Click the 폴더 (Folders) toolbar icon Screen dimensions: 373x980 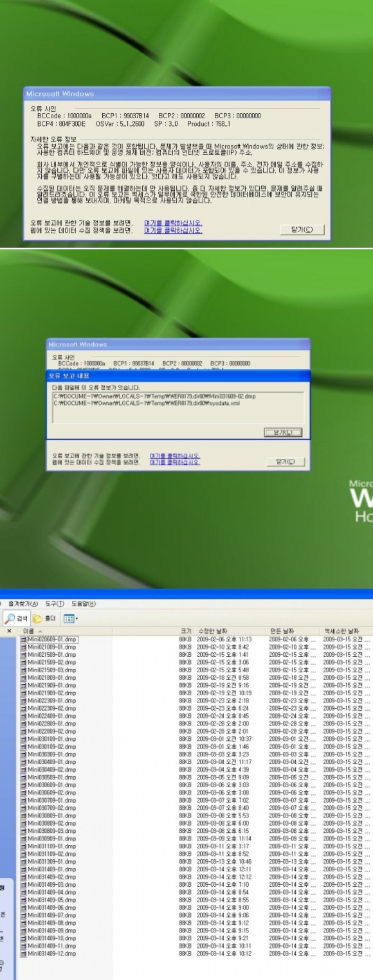click(x=44, y=618)
